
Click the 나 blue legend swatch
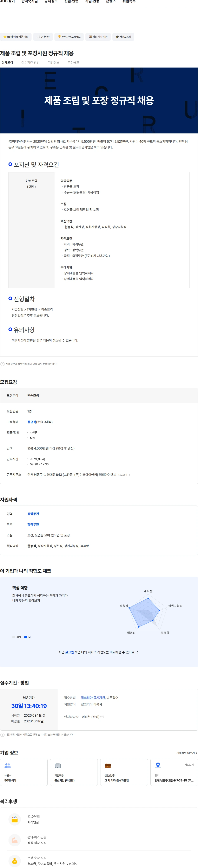click(x=26, y=637)
